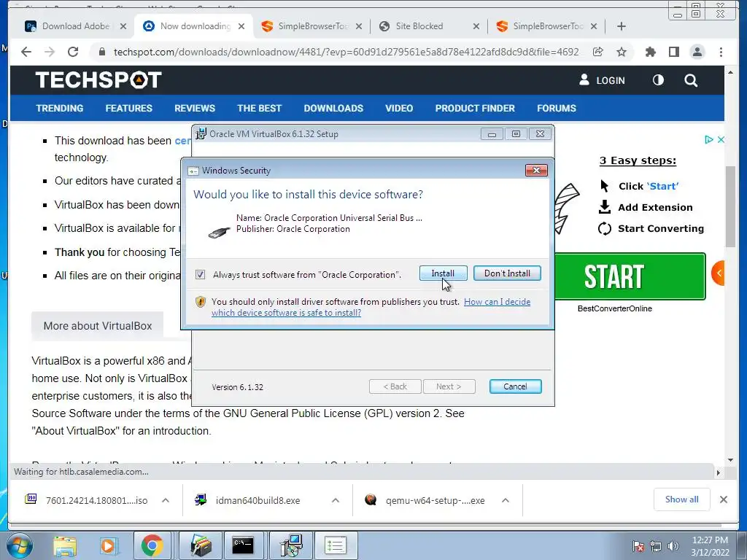The height and width of the screenshot is (560, 747).
Task: Open the PRODUCT FINDER menu
Action: [475, 108]
